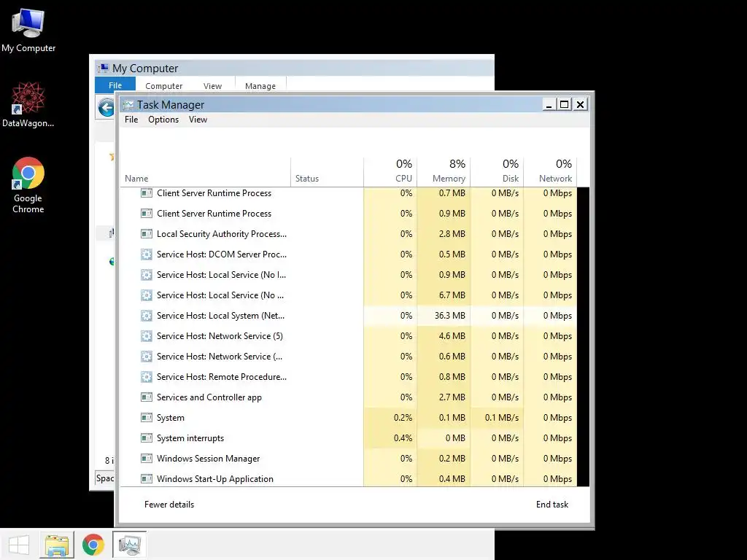Open the Options menu in Task Manager
The height and width of the screenshot is (560, 747).
click(163, 120)
